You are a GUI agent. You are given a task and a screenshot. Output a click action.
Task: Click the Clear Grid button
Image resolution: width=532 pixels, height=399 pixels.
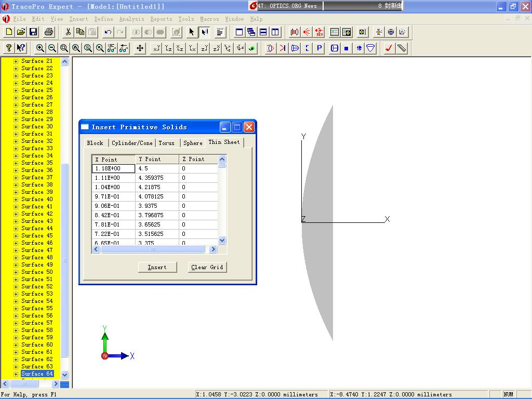tap(207, 268)
